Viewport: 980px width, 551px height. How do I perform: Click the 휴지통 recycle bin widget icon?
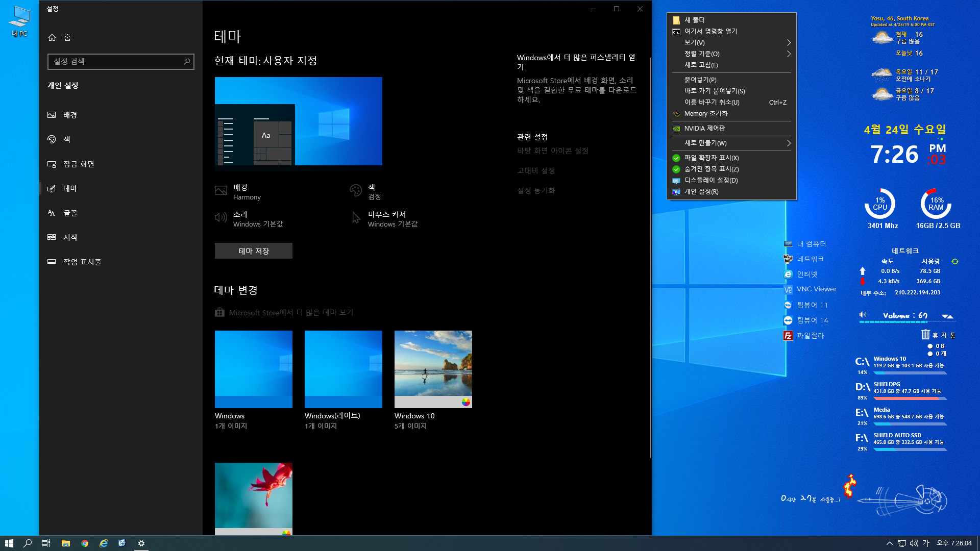925,335
